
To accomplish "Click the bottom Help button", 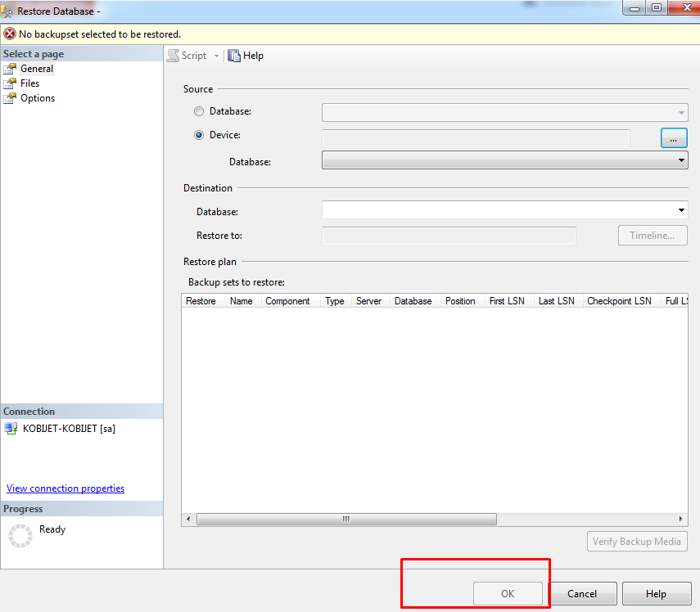I will [657, 594].
